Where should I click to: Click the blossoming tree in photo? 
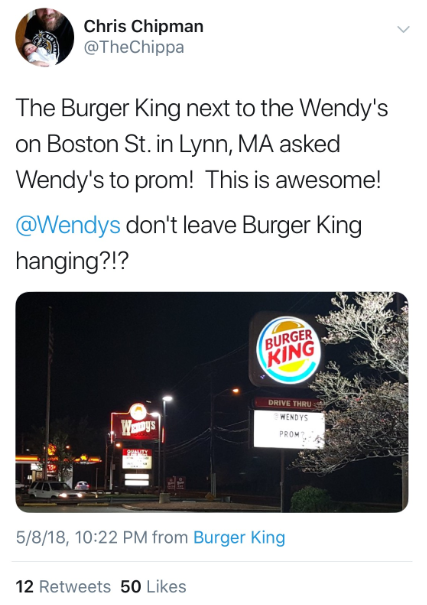(363, 382)
